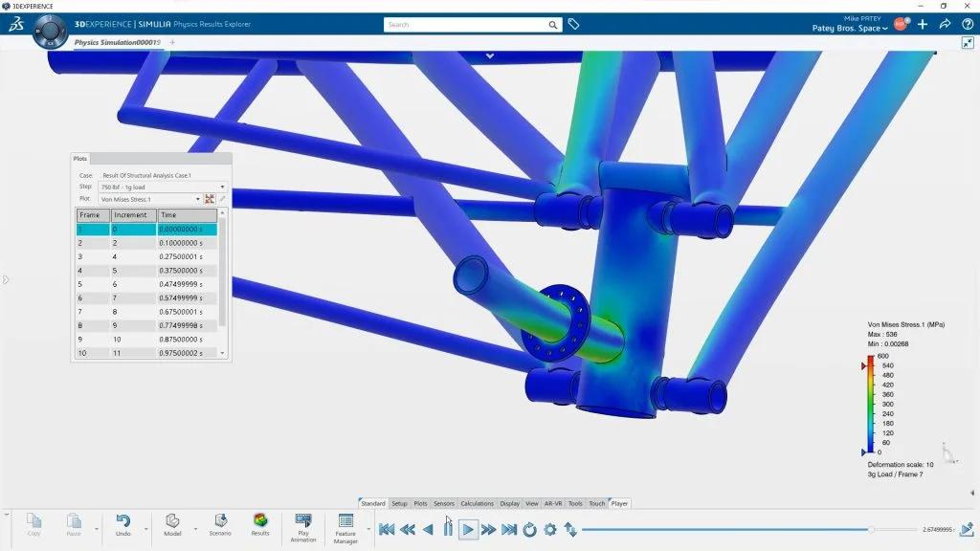Click the Play Animation icon
The height and width of the screenshot is (551, 980).
click(303, 522)
